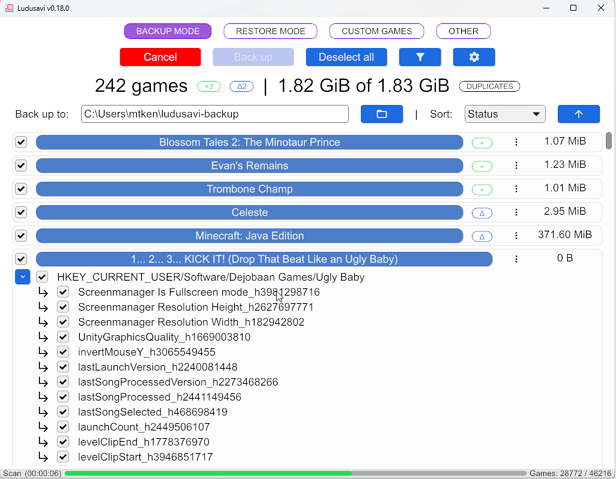Click the filter funnel icon button
The image size is (616, 479).
[420, 57]
